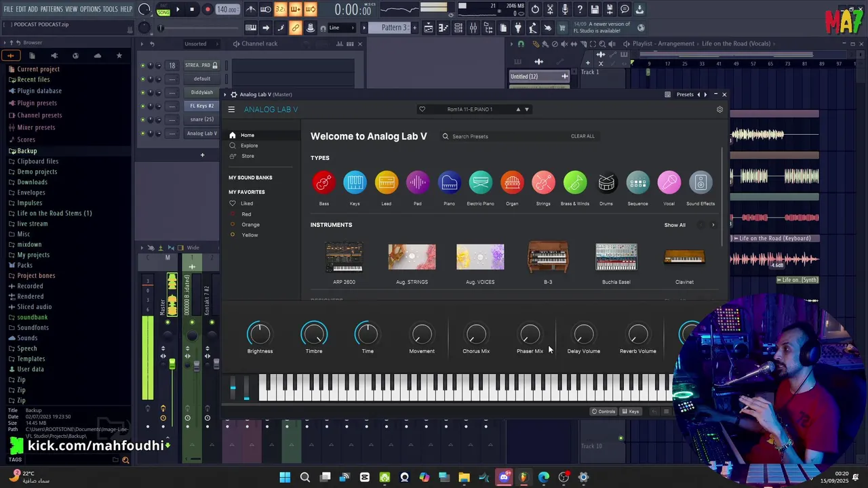Add channel with plus button
The image size is (868, 488).
pos(202,155)
